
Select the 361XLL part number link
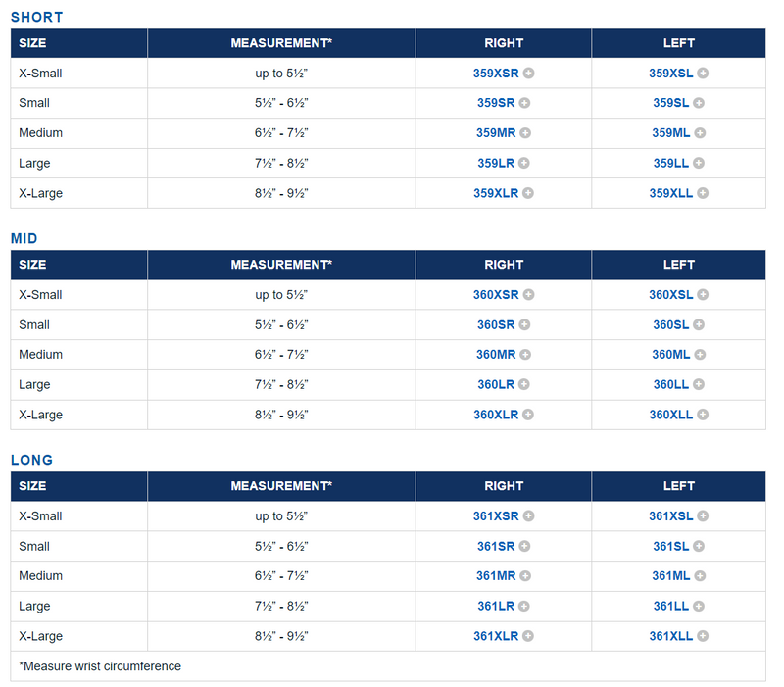(670, 636)
